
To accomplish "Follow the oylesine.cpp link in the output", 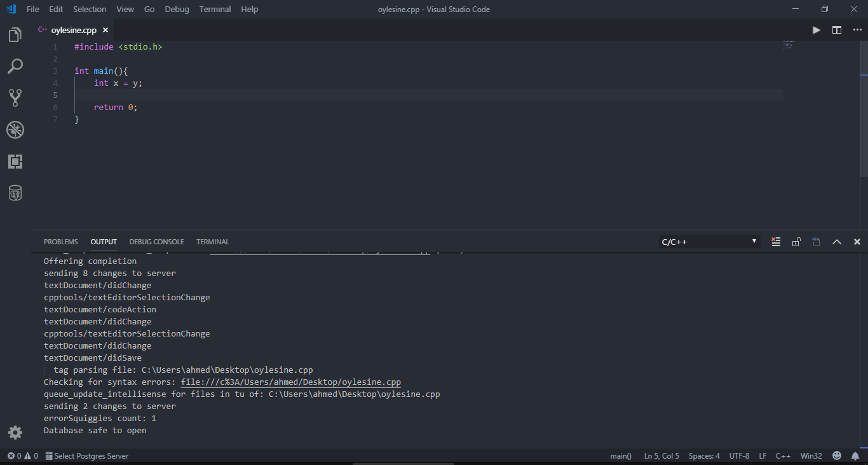I will tap(290, 382).
